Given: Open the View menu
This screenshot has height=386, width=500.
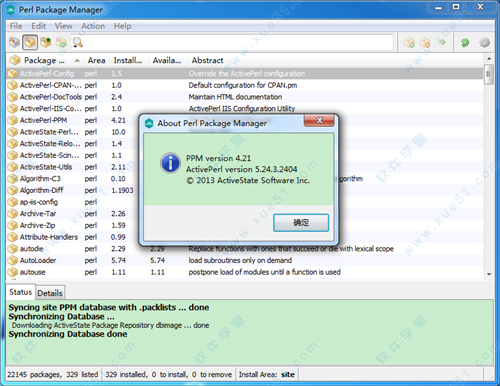Looking at the screenshot, I should (x=63, y=26).
